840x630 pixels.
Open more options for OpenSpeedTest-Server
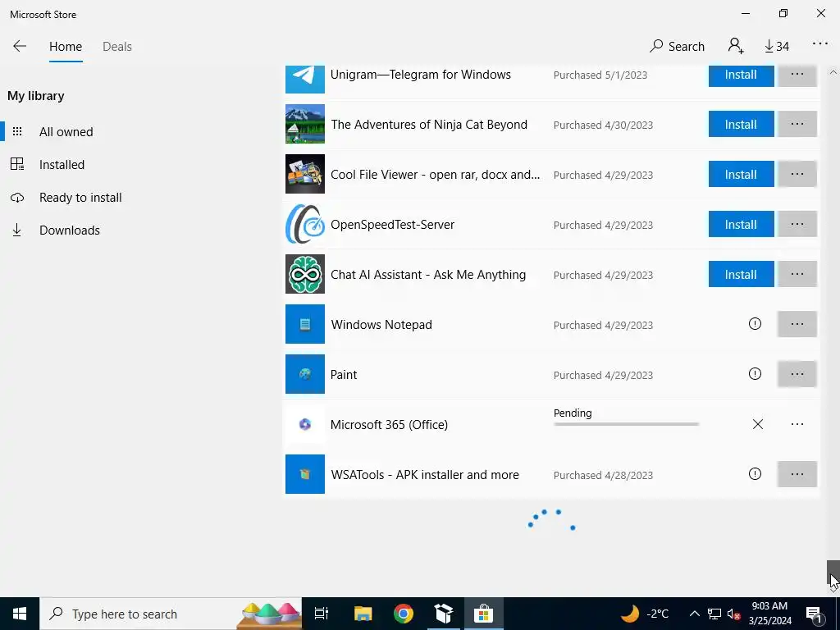tap(797, 224)
